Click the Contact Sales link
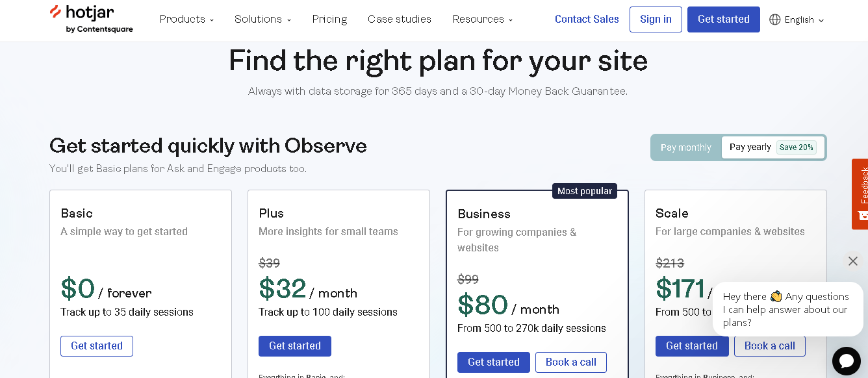 [587, 19]
